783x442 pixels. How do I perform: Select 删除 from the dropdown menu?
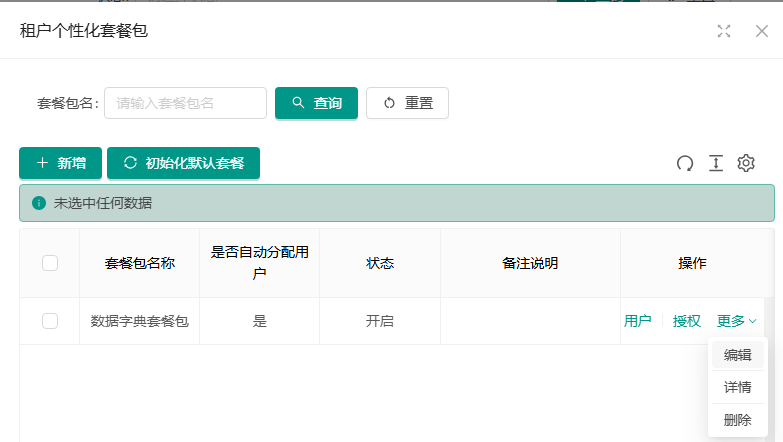pyautogui.click(x=738, y=420)
